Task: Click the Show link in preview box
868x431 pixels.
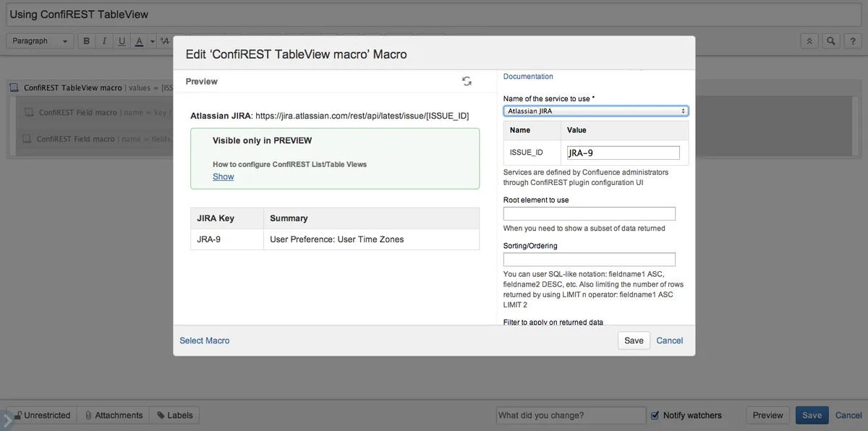Action: (x=224, y=176)
